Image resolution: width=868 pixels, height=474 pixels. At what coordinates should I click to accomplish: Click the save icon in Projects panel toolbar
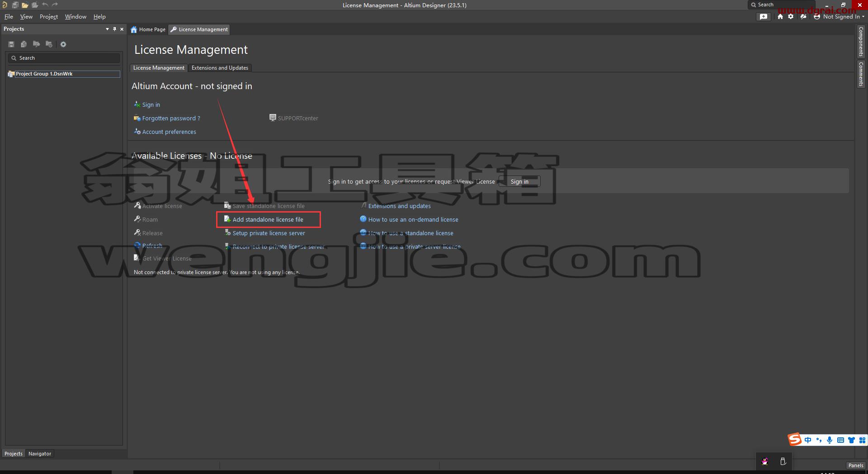tap(11, 44)
